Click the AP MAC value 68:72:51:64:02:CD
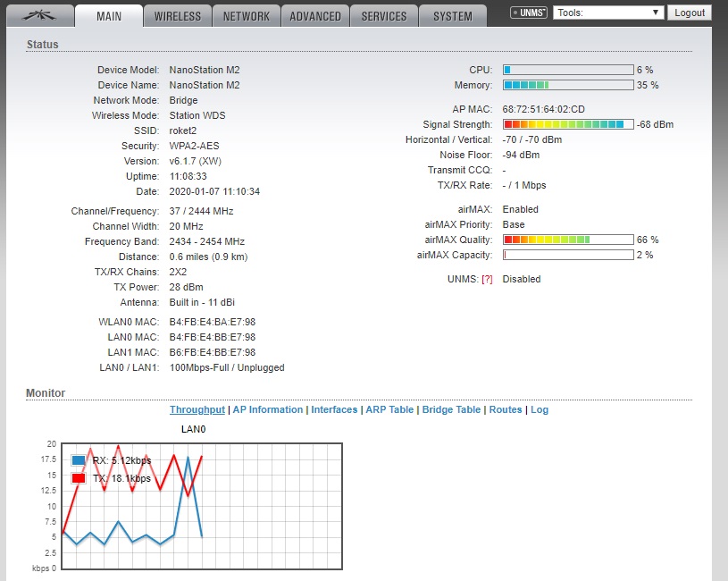The image size is (728, 581). (544, 109)
